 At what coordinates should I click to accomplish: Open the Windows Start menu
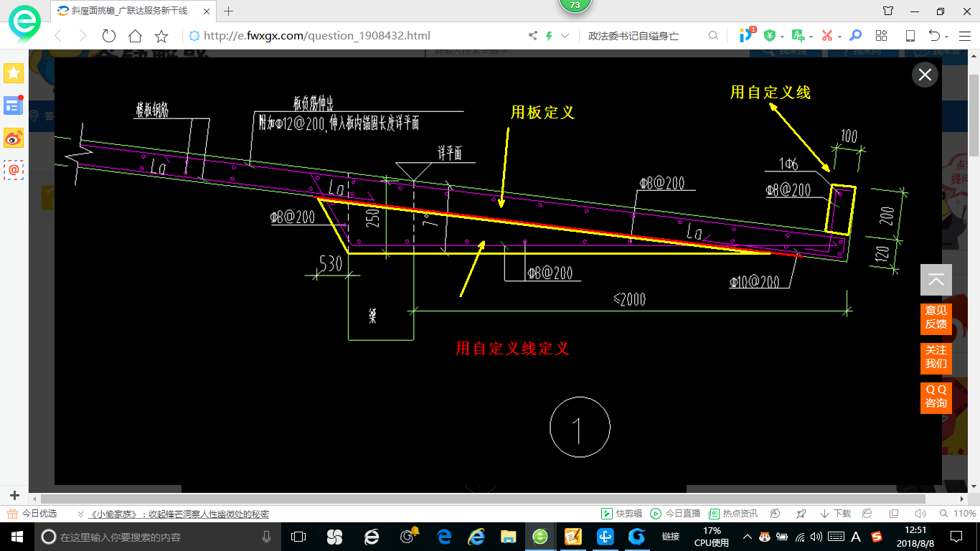tap(16, 537)
